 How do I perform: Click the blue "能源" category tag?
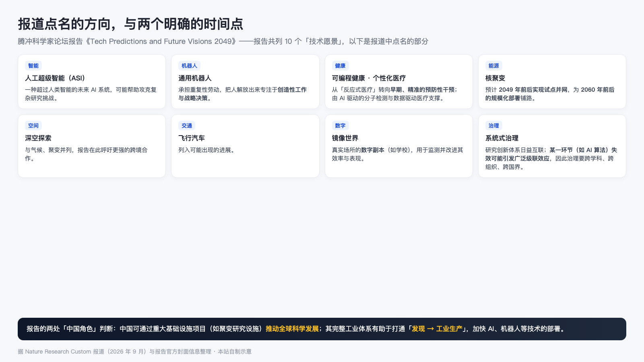[x=493, y=66]
